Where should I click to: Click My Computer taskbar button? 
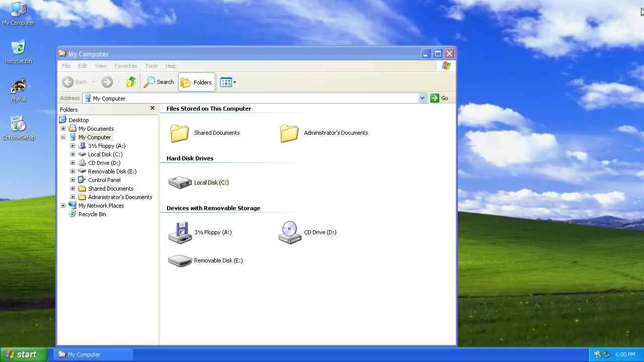(93, 354)
